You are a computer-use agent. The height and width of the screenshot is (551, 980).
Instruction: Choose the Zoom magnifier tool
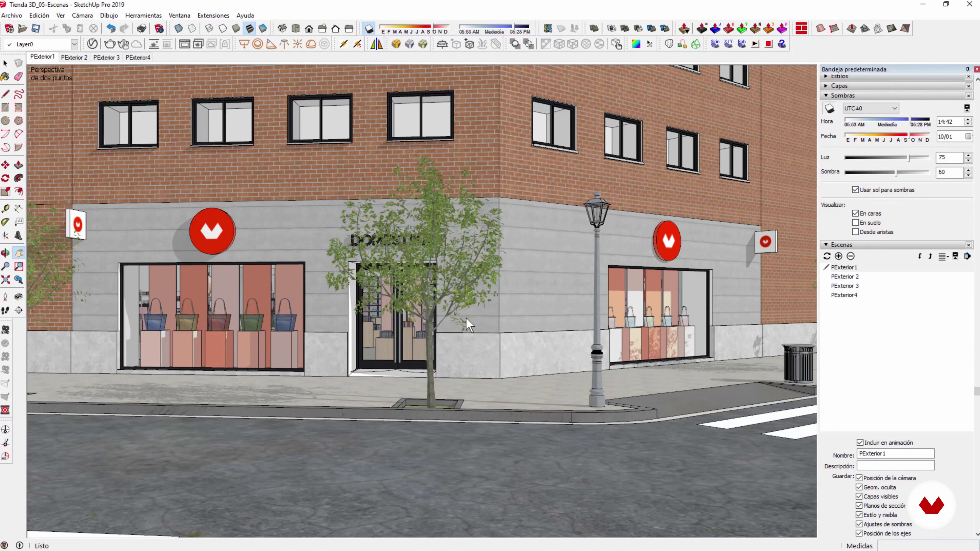pos(5,266)
